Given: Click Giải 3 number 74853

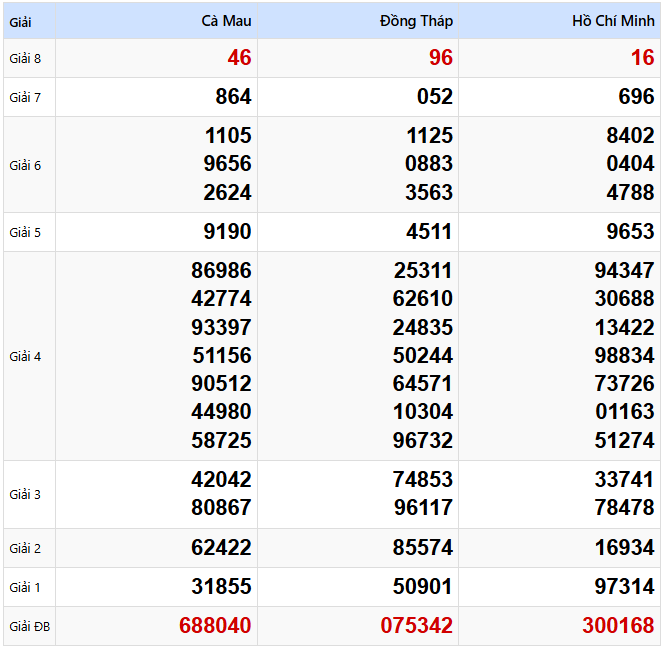Looking at the screenshot, I should click(x=423, y=480).
